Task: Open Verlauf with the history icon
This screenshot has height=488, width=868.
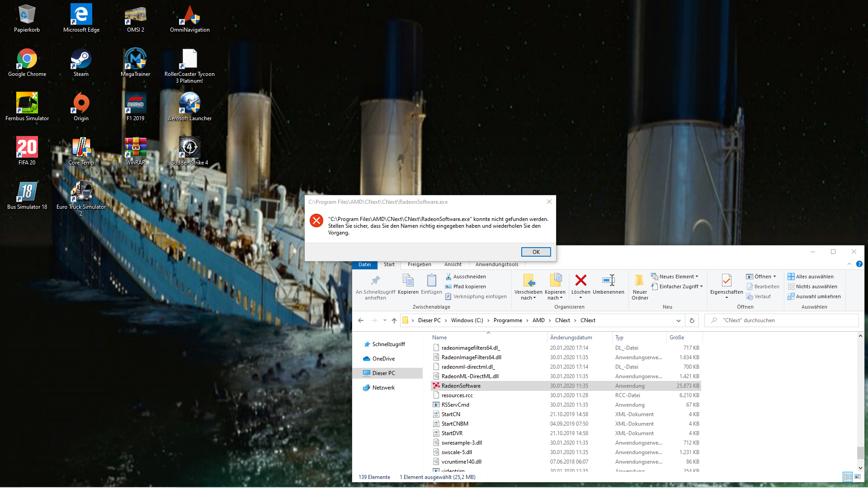Action: point(751,296)
